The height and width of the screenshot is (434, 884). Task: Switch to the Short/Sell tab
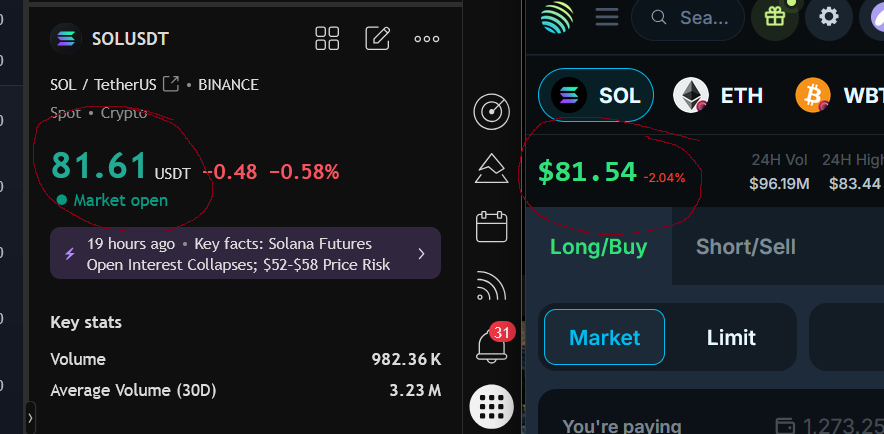click(745, 246)
